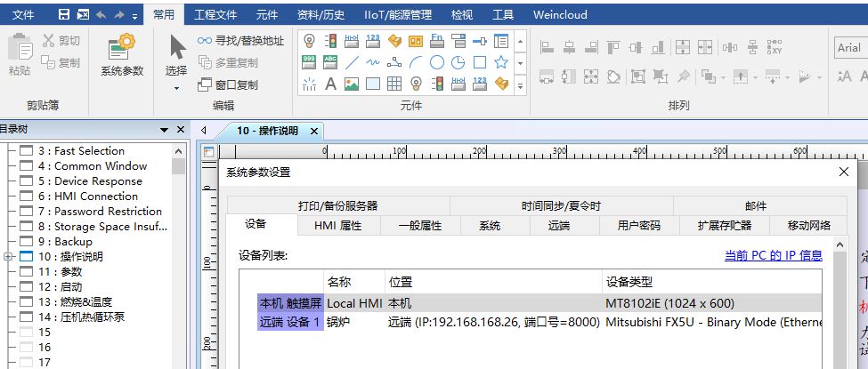The height and width of the screenshot is (369, 868).
Task: Select the star shape drawing tool
Action: tap(501, 62)
